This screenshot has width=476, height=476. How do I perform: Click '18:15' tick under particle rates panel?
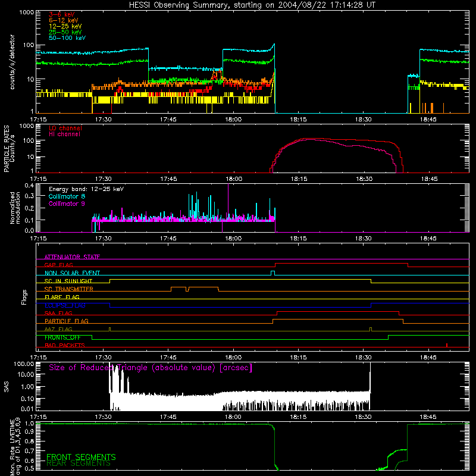pos(299,179)
